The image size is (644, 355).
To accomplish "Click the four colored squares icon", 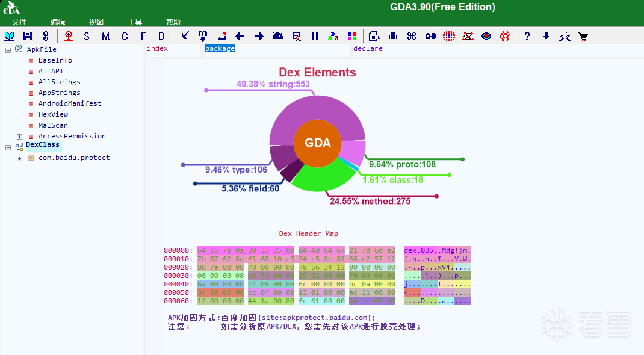I will pyautogui.click(x=352, y=36).
